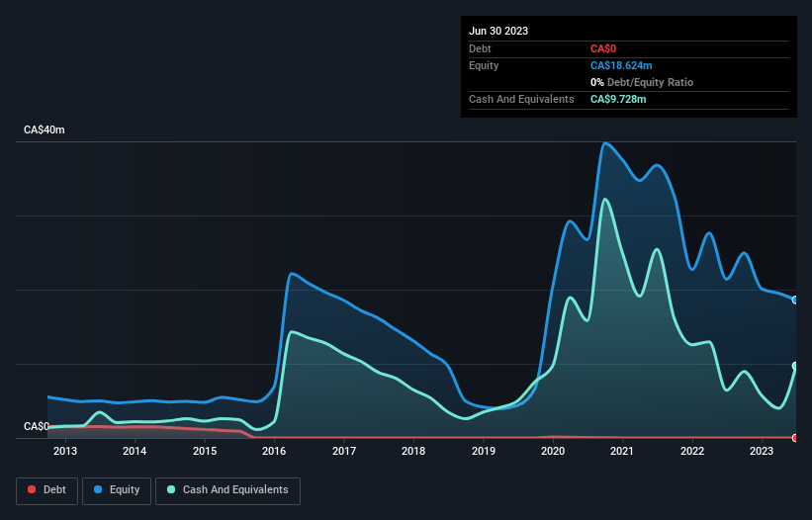Toggle the Debt series legend button
The width and height of the screenshot is (812, 520).
point(47,490)
